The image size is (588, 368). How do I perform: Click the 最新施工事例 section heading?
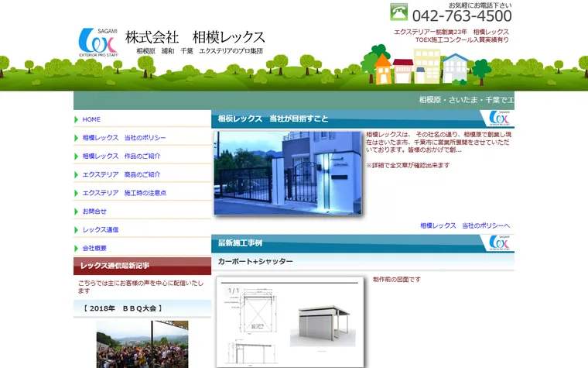[240, 243]
